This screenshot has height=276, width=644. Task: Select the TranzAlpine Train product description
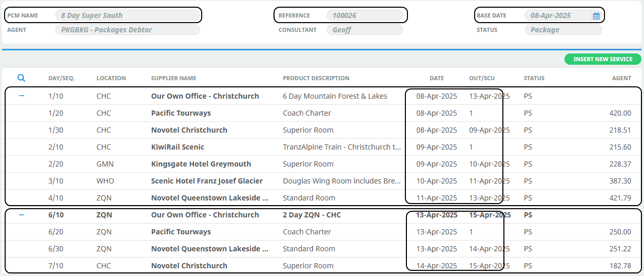342,147
